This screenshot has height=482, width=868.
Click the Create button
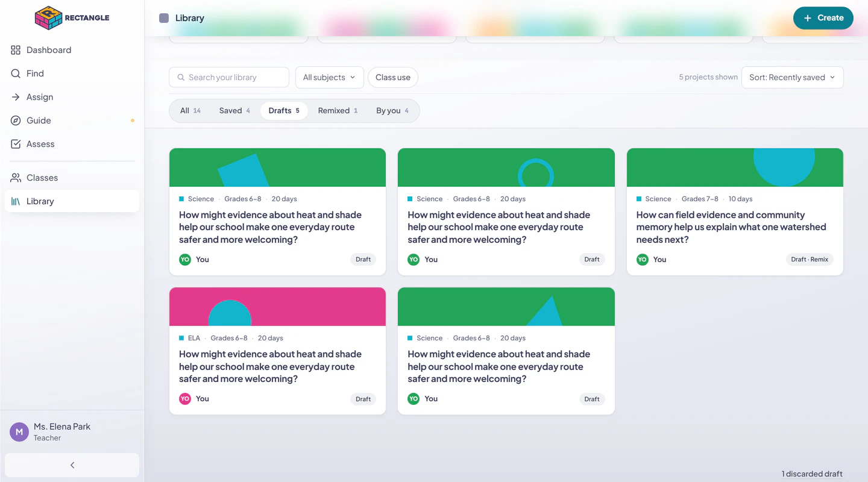tap(823, 18)
